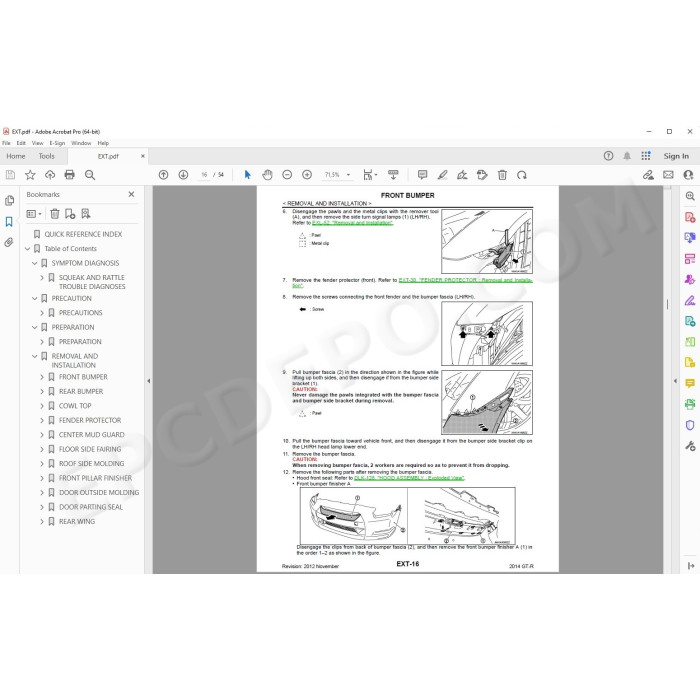Screen dimensions: 700x700
Task: Expand the COWL TOP bookmark
Action: [x=42, y=406]
